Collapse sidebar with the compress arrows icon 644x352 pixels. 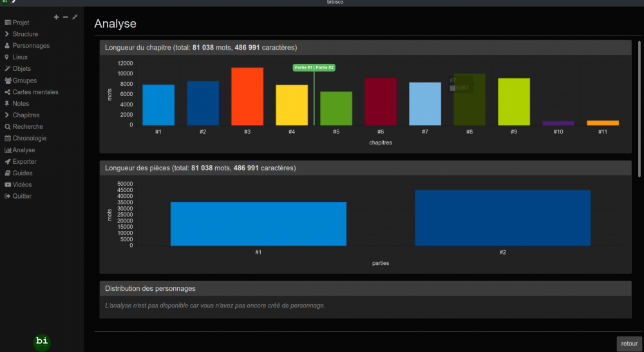(x=75, y=17)
